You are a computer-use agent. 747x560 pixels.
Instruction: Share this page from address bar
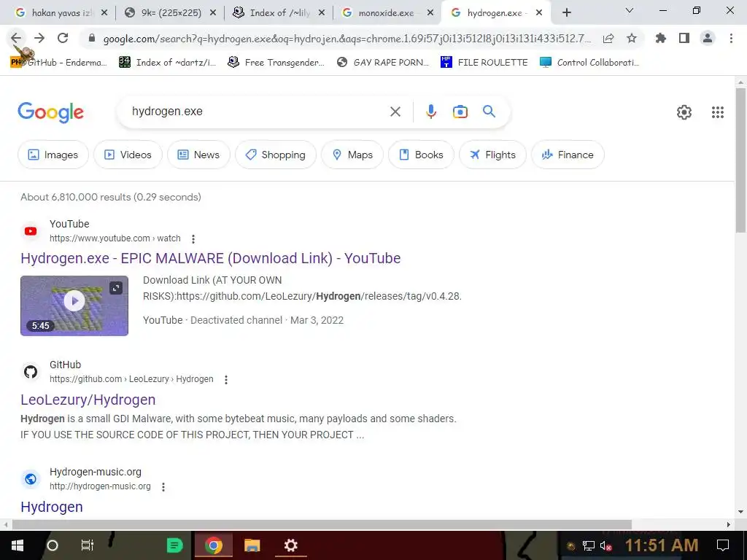608,39
